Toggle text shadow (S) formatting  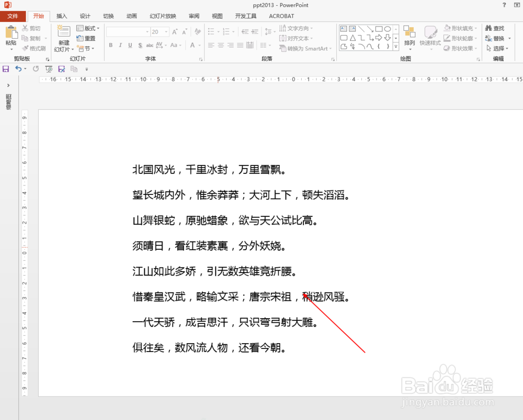(140, 45)
